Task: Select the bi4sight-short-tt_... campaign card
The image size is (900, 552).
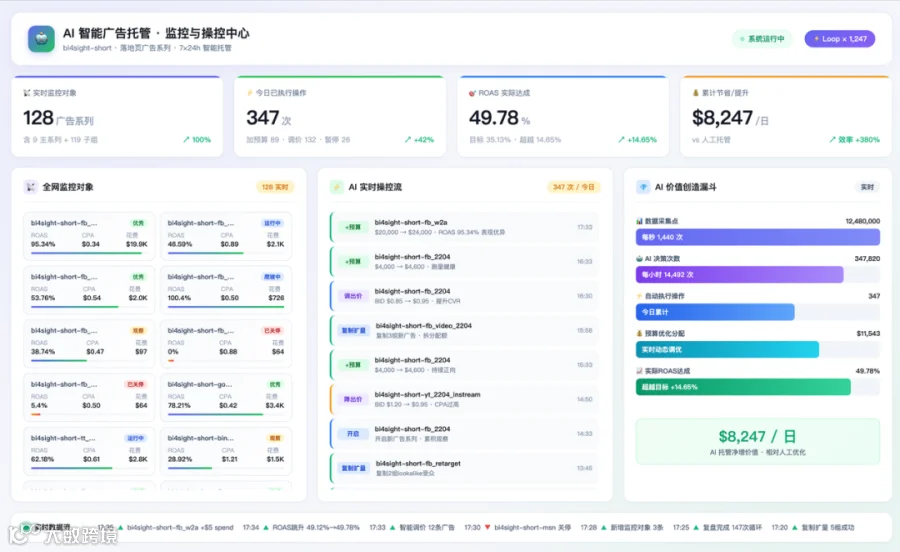Action: point(89,452)
